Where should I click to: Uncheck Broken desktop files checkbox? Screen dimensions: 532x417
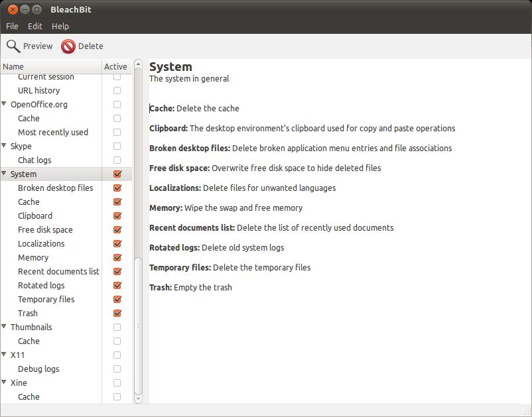[117, 188]
